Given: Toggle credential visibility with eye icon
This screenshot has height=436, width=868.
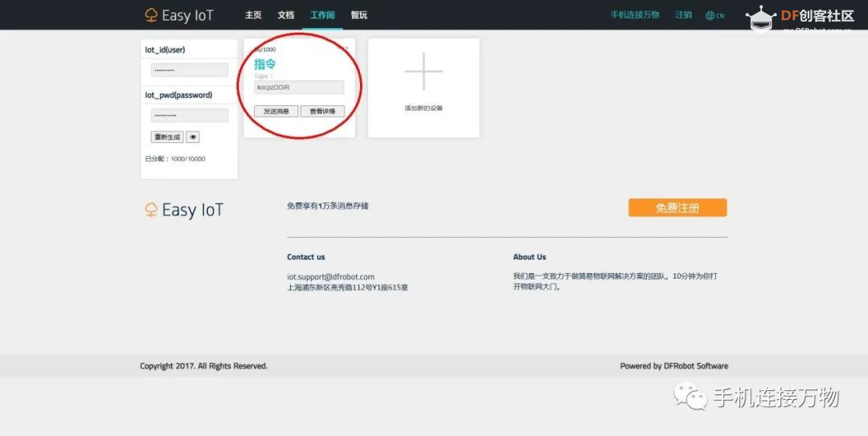Looking at the screenshot, I should [x=193, y=137].
